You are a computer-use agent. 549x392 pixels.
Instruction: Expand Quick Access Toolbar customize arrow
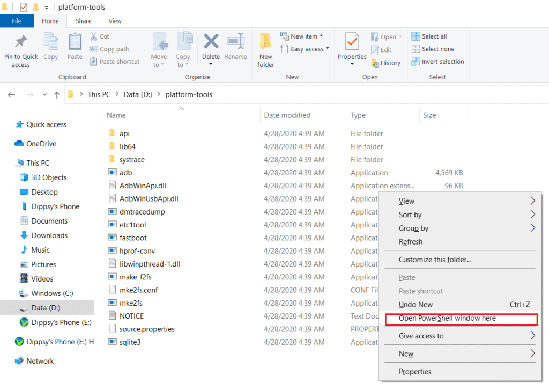(46, 8)
